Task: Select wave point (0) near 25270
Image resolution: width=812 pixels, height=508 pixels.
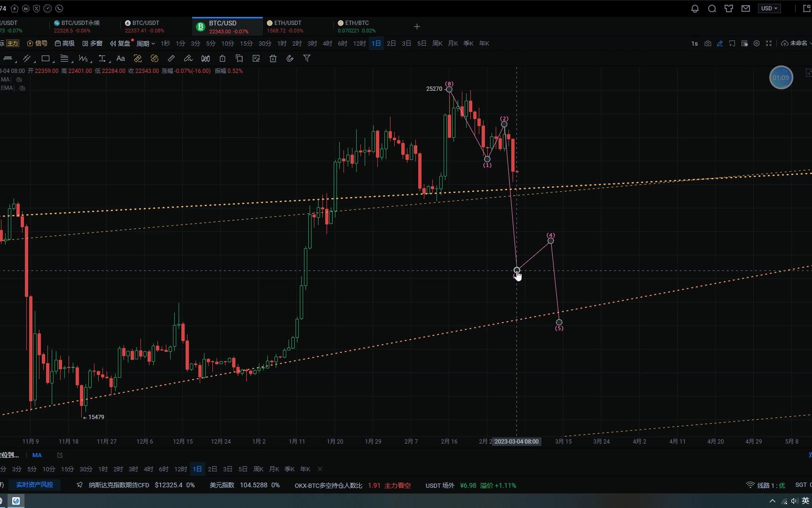Action: (449, 89)
